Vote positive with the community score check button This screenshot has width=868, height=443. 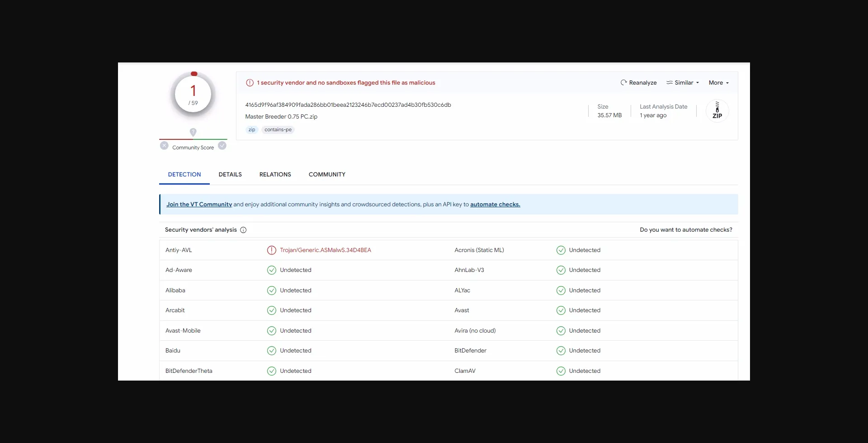coord(222,146)
